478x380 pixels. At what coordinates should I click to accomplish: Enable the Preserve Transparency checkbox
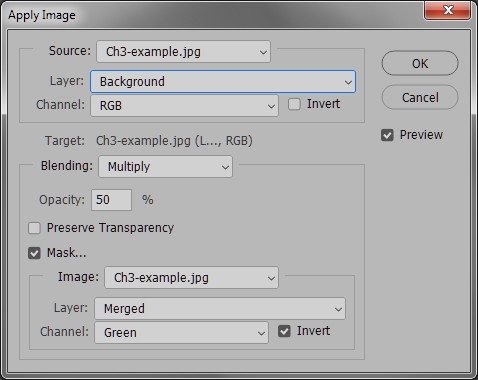click(34, 228)
